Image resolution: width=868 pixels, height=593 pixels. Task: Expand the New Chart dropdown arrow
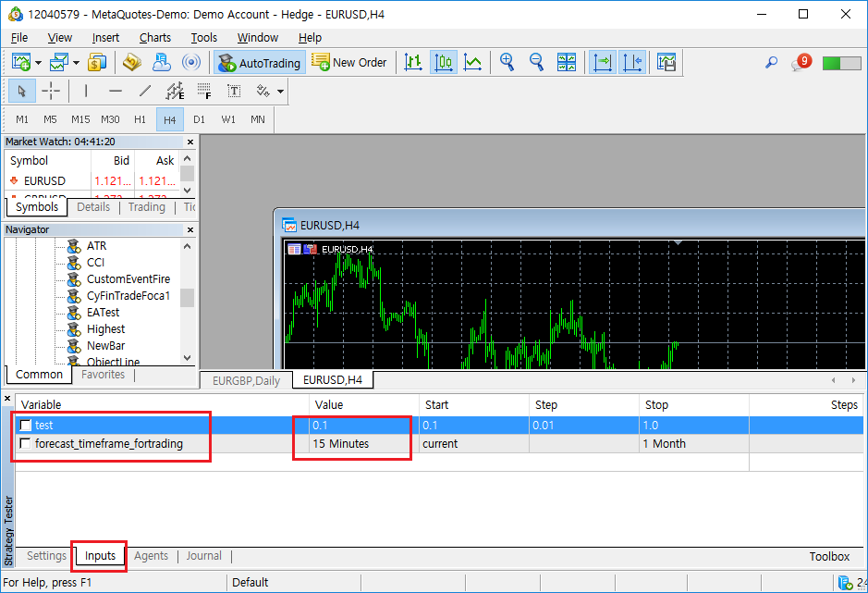38,63
